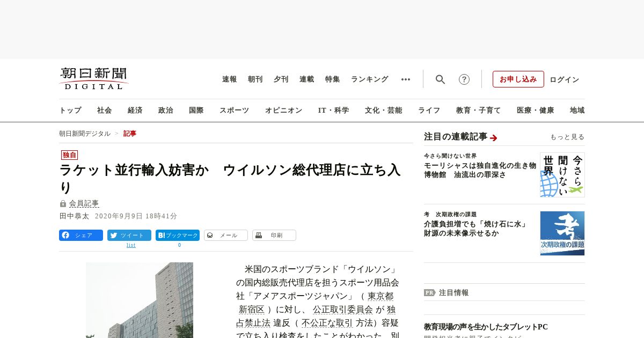Go to the 教育・子育て category tab
Image resolution: width=644 pixels, height=338 pixels.
tap(479, 111)
